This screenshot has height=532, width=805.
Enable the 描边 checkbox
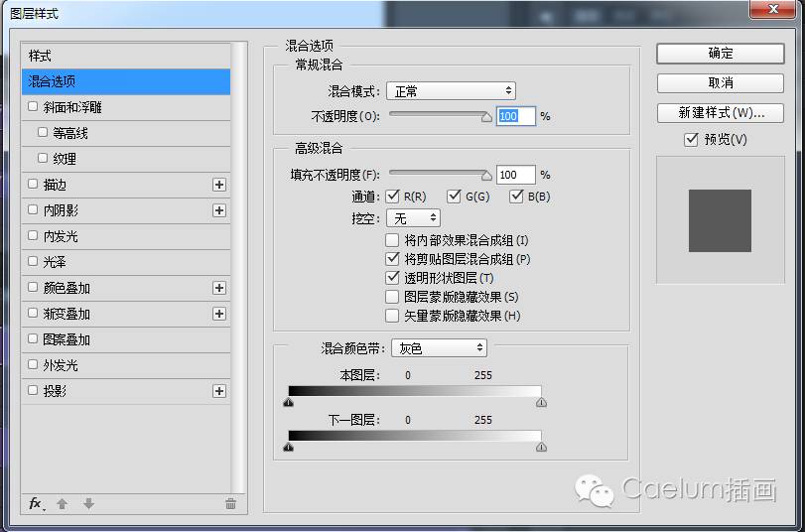(x=33, y=184)
